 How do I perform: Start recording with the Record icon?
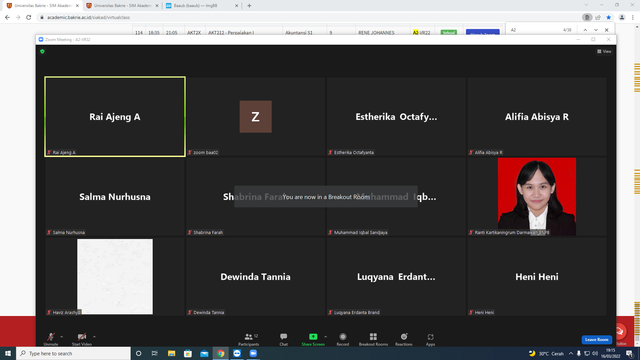(342, 337)
